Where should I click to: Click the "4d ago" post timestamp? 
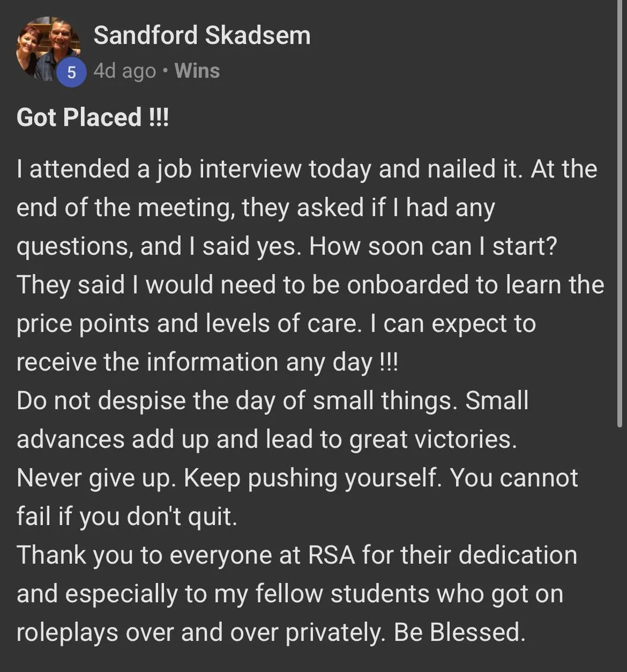[x=125, y=71]
